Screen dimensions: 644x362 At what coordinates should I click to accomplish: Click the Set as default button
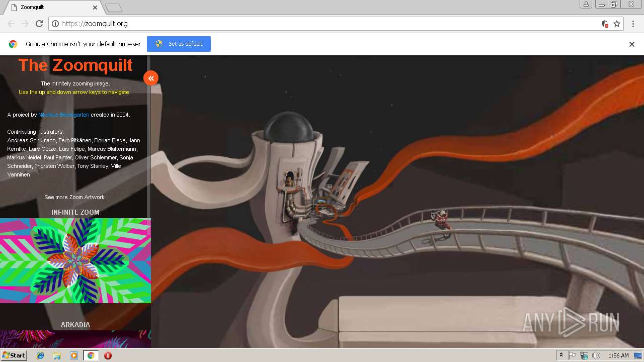(179, 44)
